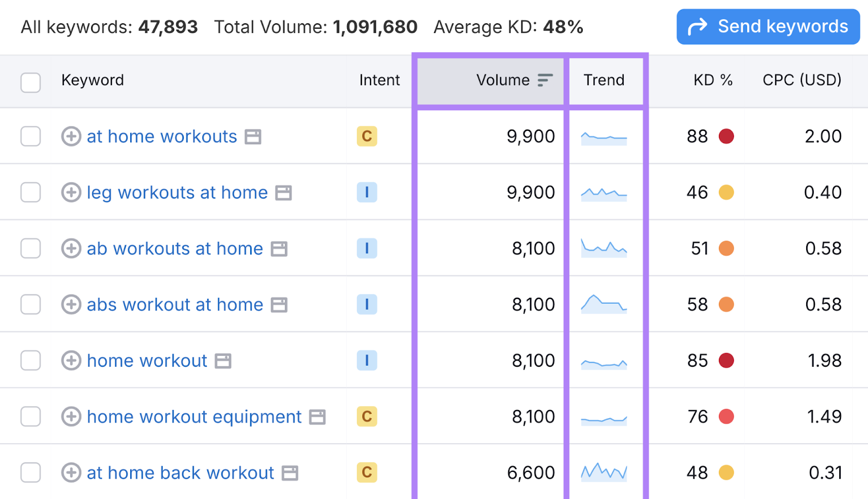
Task: Click the red KD dot for "at home workouts"
Action: click(726, 136)
